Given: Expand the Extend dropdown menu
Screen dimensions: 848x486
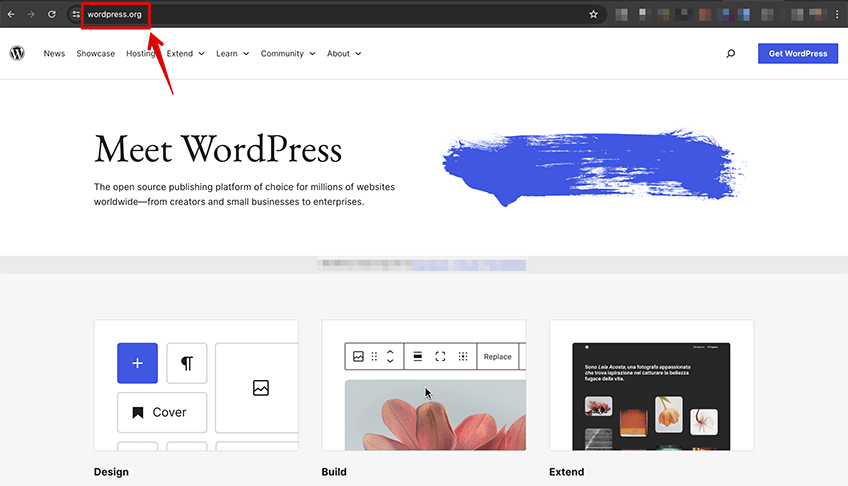Looking at the screenshot, I should tap(186, 54).
